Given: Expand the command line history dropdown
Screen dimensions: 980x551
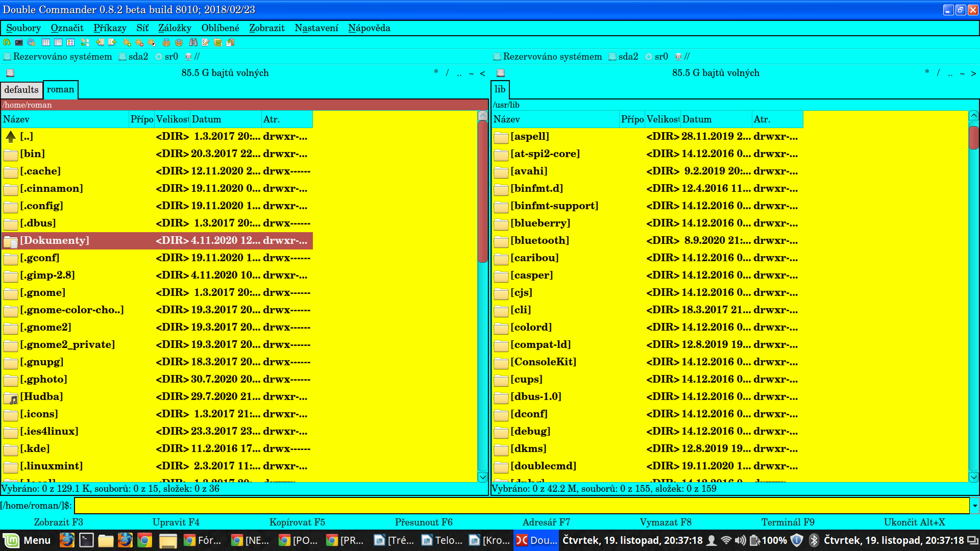Looking at the screenshot, I should 974,506.
